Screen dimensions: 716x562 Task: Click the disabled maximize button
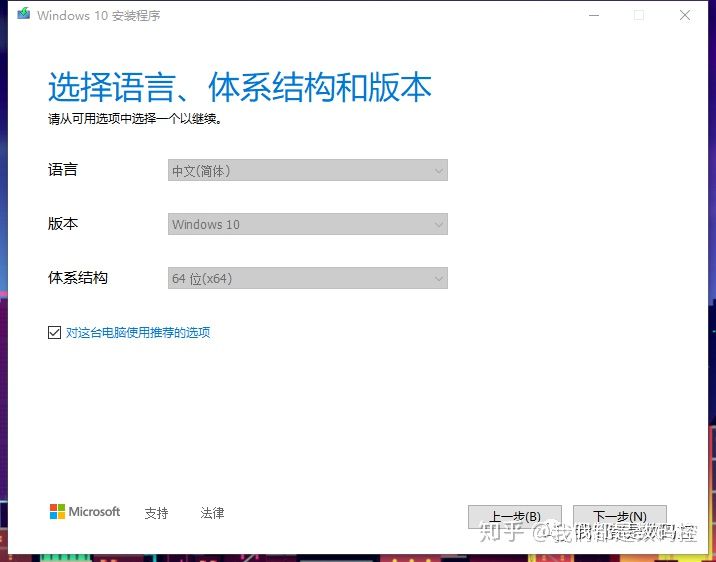point(639,15)
